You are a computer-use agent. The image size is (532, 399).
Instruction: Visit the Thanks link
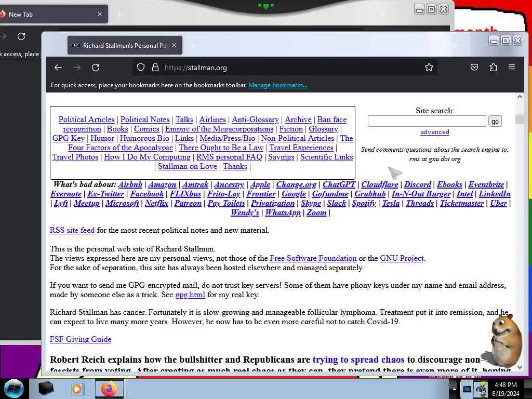pyautogui.click(x=235, y=166)
